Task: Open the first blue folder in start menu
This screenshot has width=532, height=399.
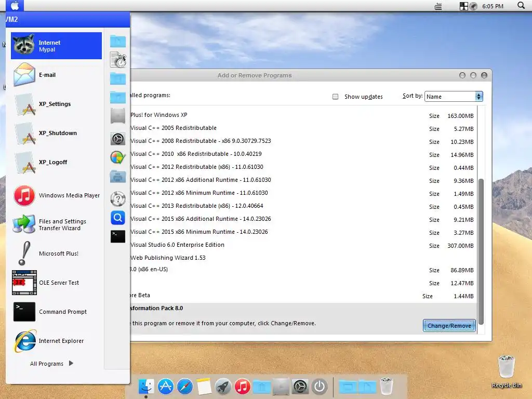Action: point(118,41)
